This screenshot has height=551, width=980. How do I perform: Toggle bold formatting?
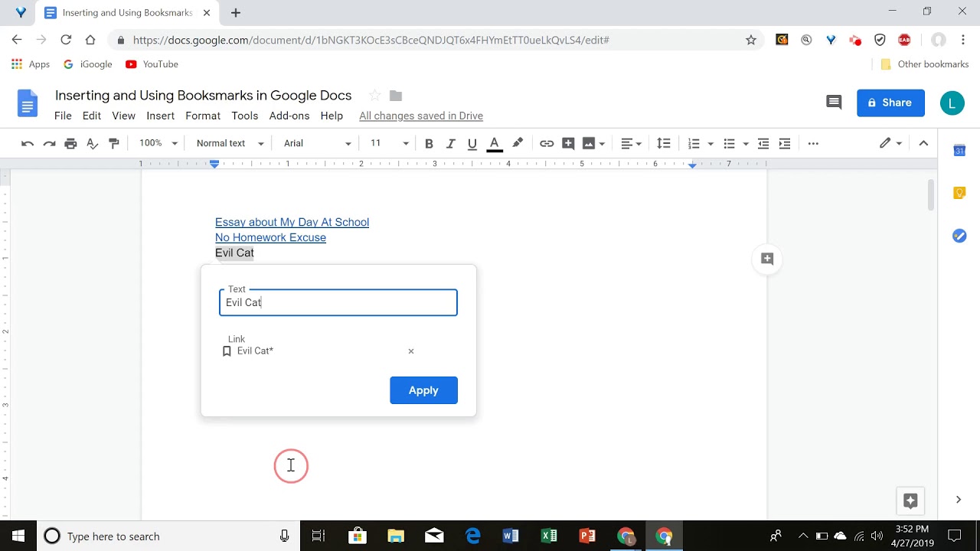pyautogui.click(x=429, y=143)
